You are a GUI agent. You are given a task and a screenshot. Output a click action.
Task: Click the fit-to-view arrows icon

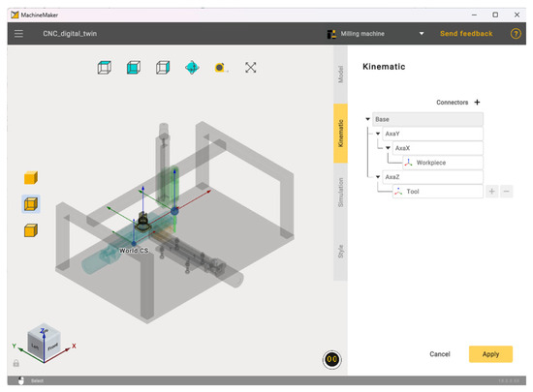tap(251, 67)
